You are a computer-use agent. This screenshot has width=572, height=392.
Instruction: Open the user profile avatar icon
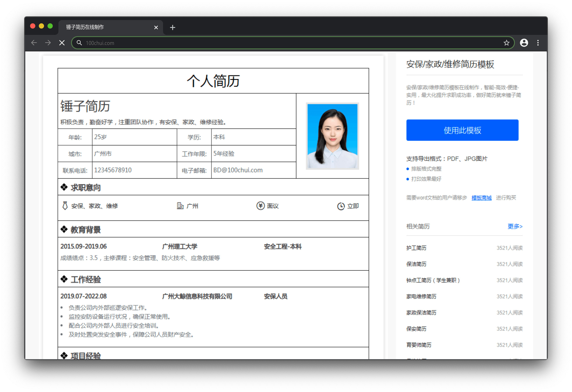pos(524,43)
